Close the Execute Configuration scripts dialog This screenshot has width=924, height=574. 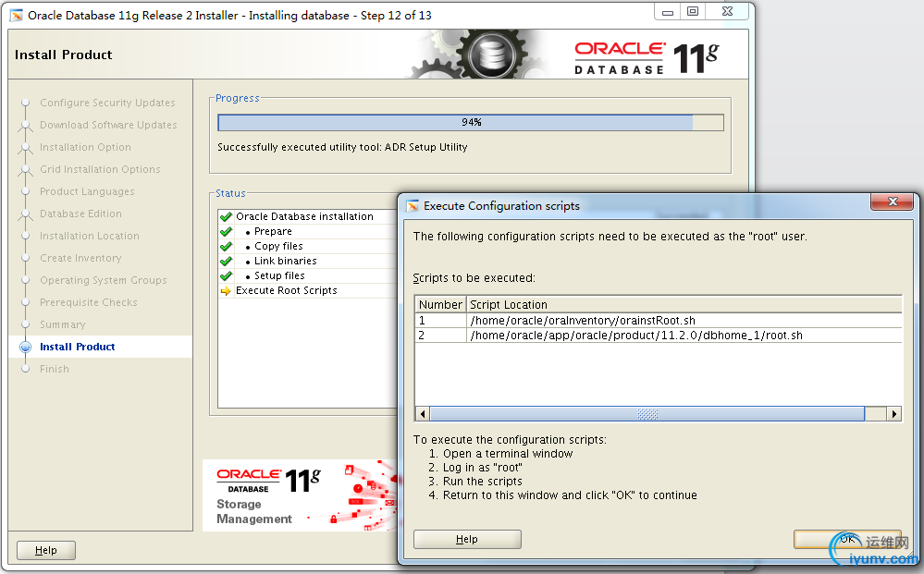pos(893,202)
